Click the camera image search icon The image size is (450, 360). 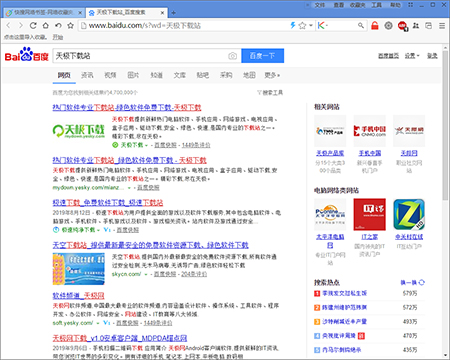pyautogui.click(x=232, y=56)
